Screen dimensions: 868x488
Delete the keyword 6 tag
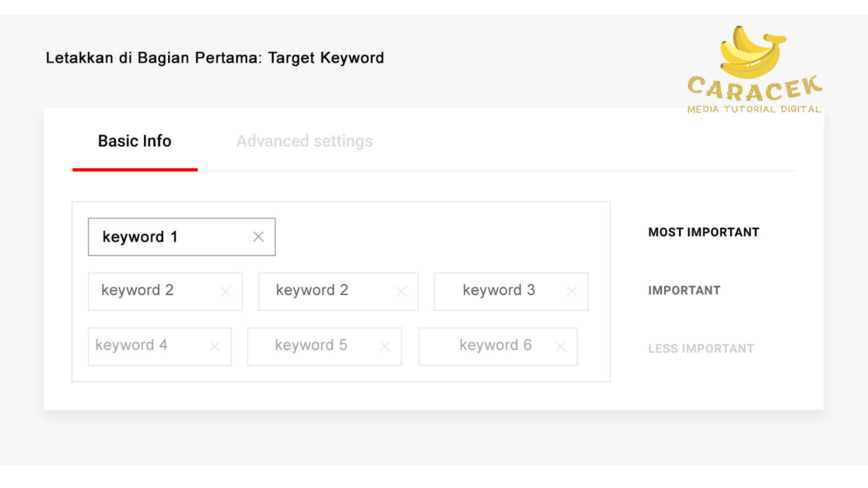pyautogui.click(x=561, y=346)
